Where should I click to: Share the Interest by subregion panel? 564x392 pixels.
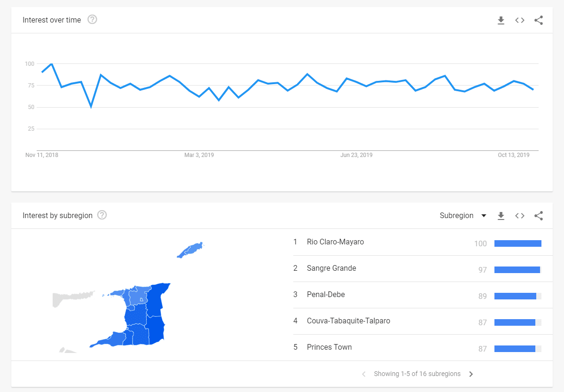point(539,216)
